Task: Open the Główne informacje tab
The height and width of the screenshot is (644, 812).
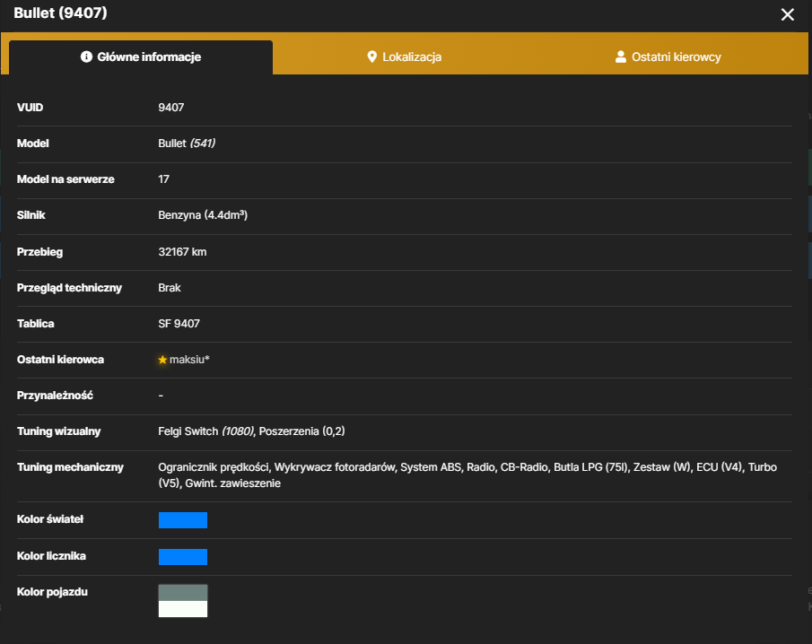Action: click(141, 57)
